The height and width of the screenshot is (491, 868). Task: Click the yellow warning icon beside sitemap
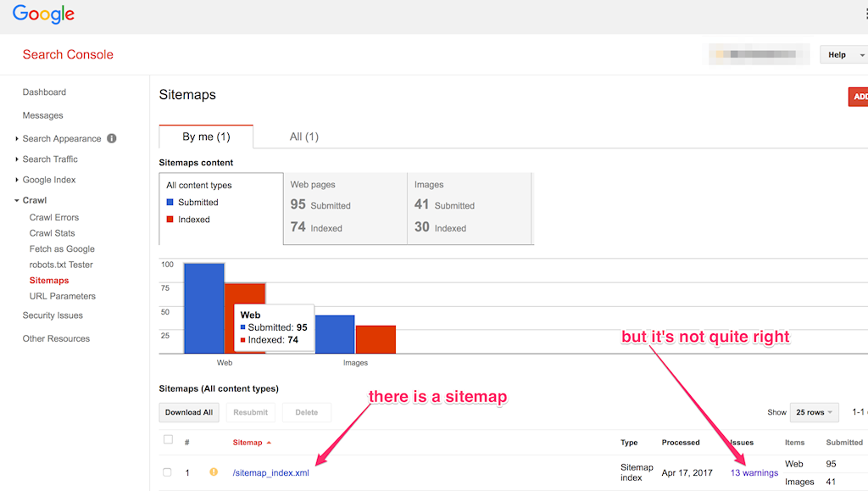click(x=214, y=472)
